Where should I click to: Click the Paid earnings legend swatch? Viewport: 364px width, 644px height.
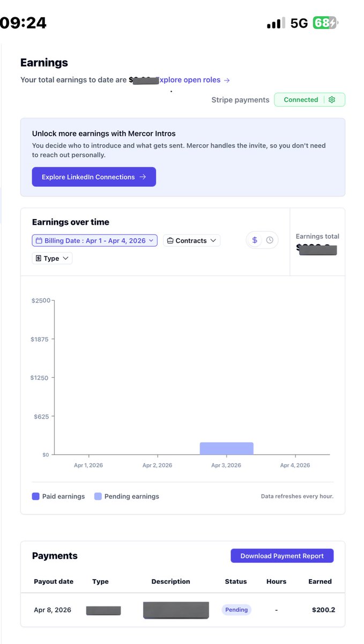[36, 496]
